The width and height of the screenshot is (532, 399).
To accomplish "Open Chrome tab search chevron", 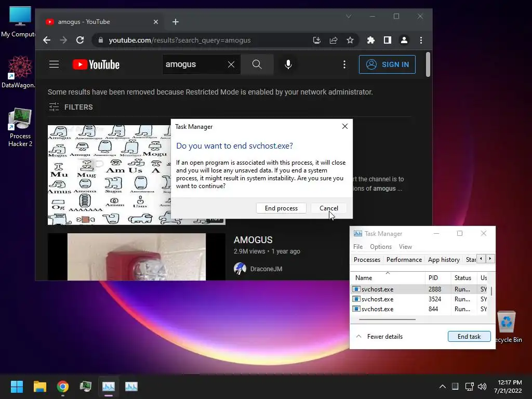I will point(349,16).
